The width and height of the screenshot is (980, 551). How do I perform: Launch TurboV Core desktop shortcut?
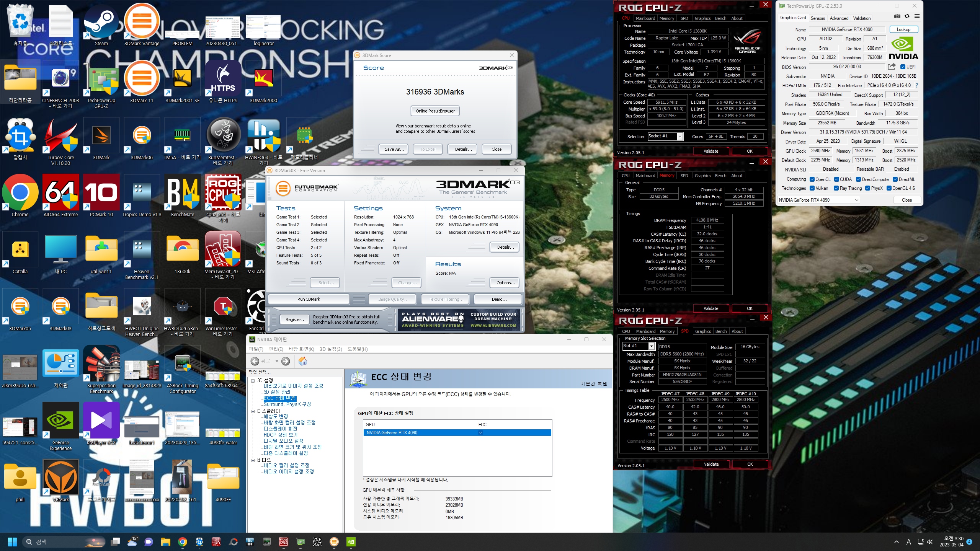(x=60, y=142)
